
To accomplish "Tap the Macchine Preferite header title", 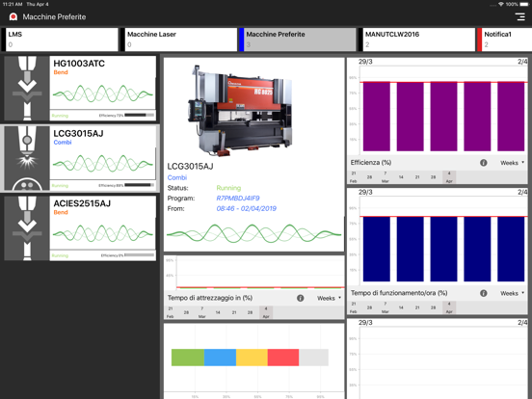I will point(54,17).
